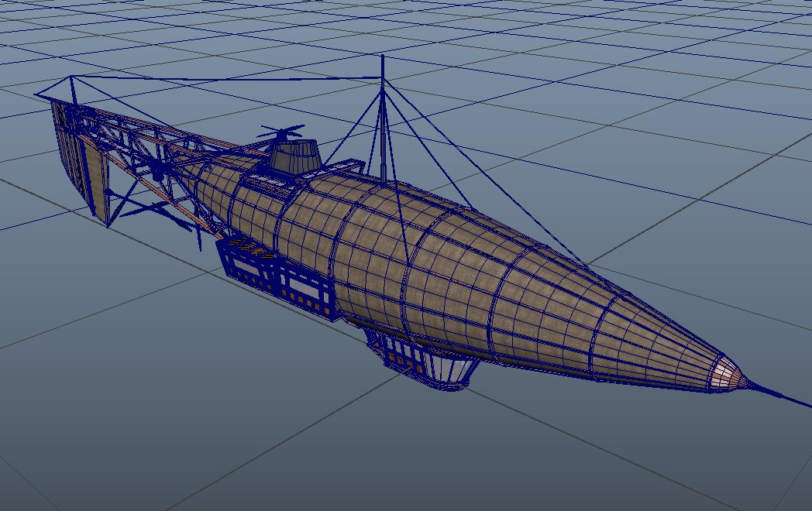Screen dimensions: 812x511
Task: Select the tall central mast pole
Action: coord(383,119)
